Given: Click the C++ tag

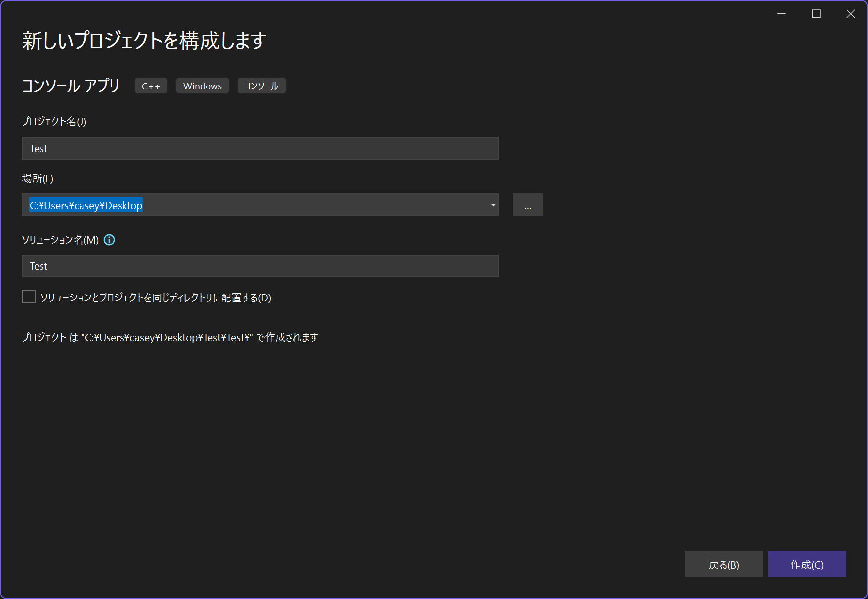Looking at the screenshot, I should pos(151,86).
